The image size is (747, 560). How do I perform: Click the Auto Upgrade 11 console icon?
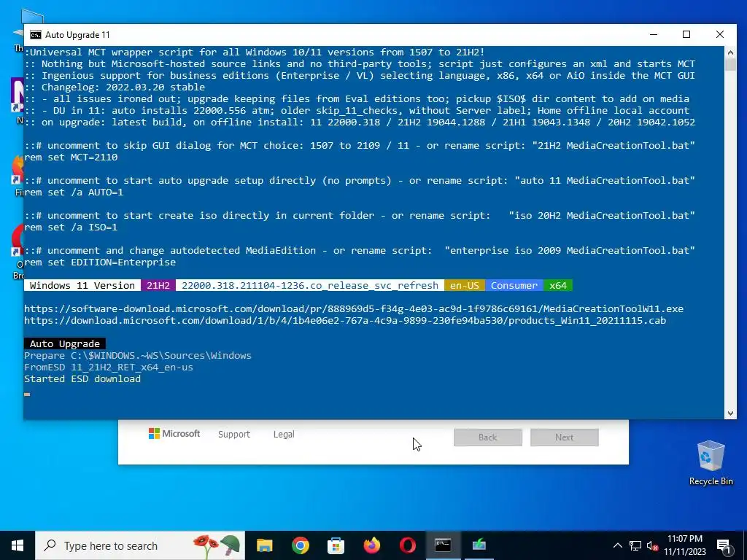35,35
